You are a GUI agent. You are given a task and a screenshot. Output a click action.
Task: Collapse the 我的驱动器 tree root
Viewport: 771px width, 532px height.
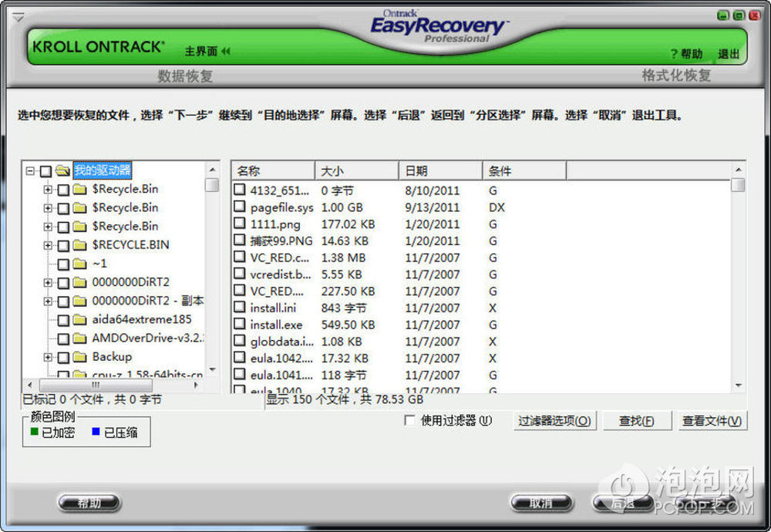[31, 171]
